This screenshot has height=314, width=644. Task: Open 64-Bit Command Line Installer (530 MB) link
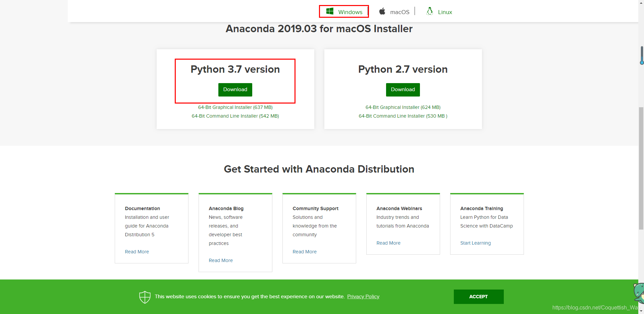[x=403, y=116]
